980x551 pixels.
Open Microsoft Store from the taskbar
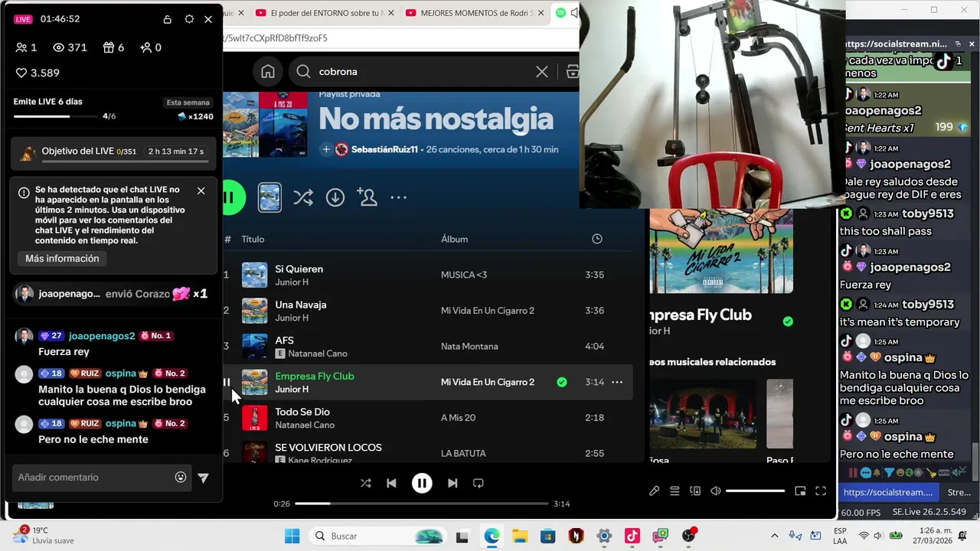tap(547, 536)
